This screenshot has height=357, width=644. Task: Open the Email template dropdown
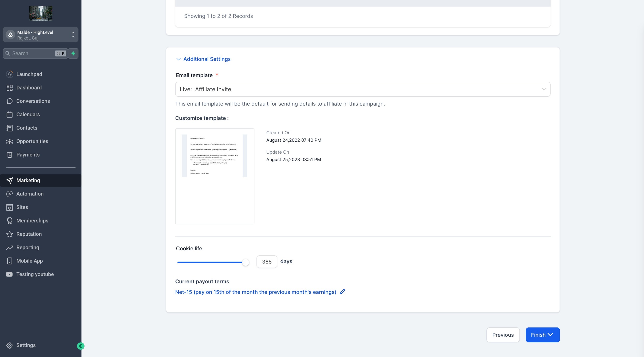tap(363, 89)
